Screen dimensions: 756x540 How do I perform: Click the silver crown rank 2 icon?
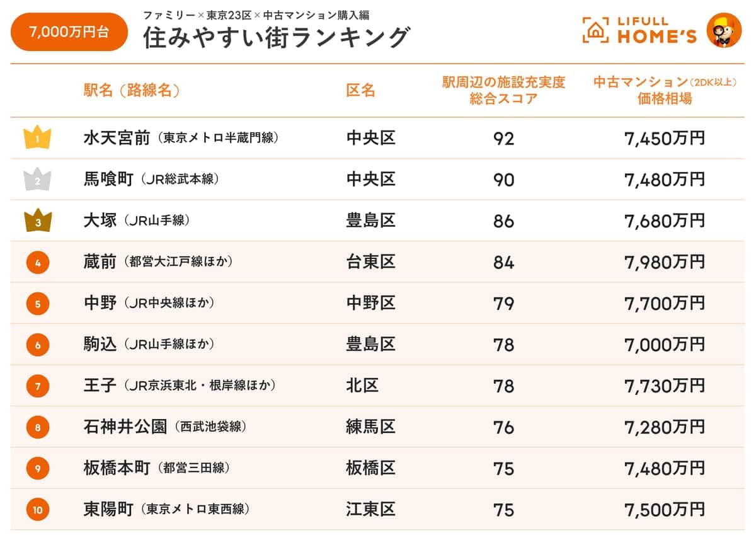[37, 180]
